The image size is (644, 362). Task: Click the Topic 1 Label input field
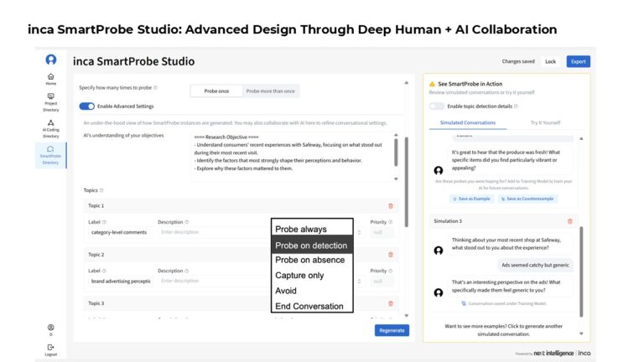tap(119, 232)
